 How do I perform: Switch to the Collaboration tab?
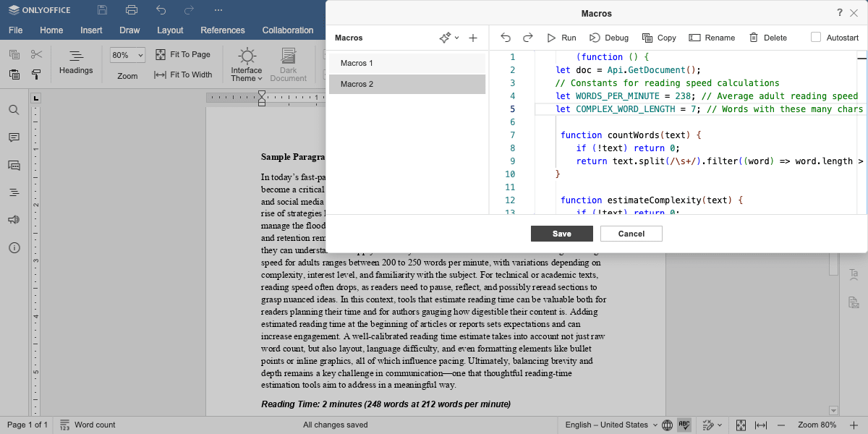tap(288, 30)
